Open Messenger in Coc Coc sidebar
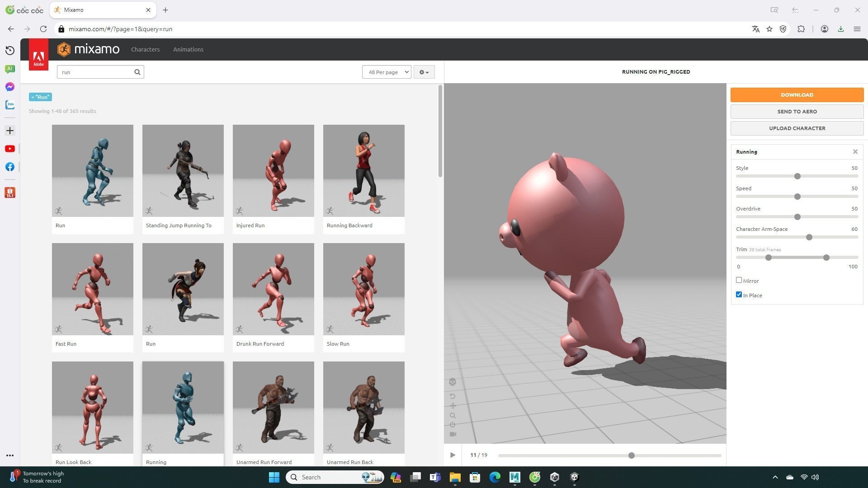The height and width of the screenshot is (488, 868). click(10, 87)
